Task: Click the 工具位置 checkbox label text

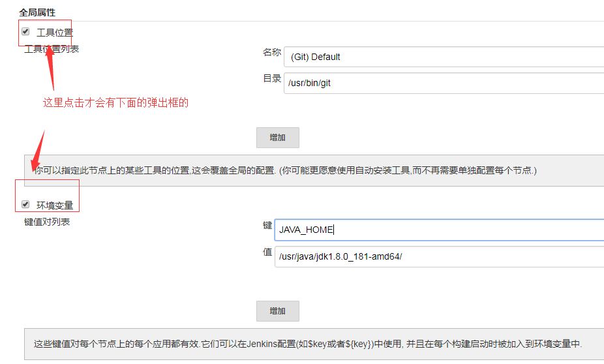Action: click(55, 32)
